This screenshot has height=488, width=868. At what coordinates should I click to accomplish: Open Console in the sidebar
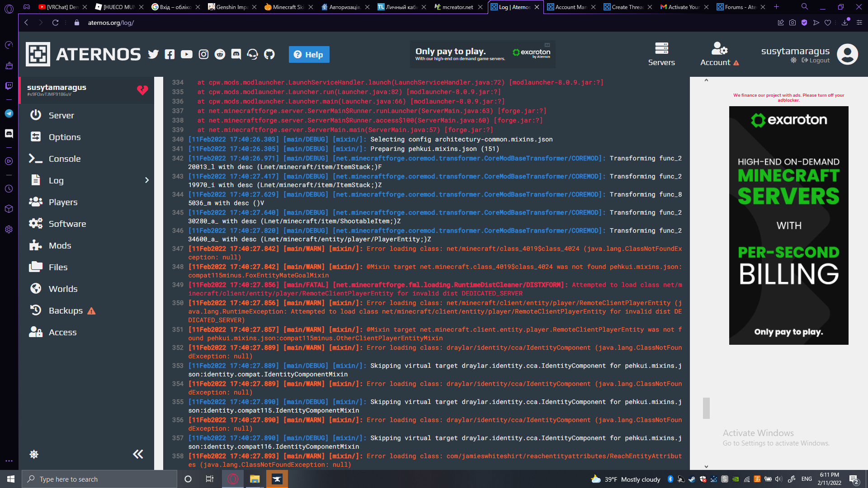click(86, 159)
